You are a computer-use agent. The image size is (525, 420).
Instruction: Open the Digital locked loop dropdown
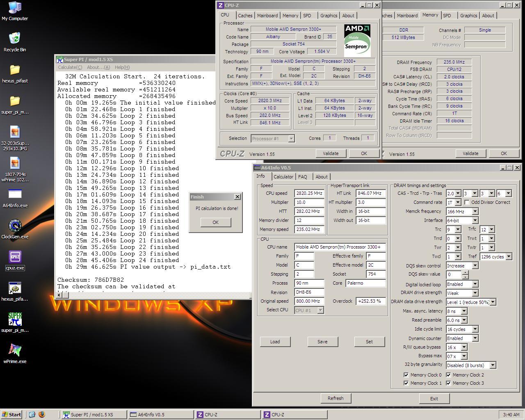[x=475, y=284]
